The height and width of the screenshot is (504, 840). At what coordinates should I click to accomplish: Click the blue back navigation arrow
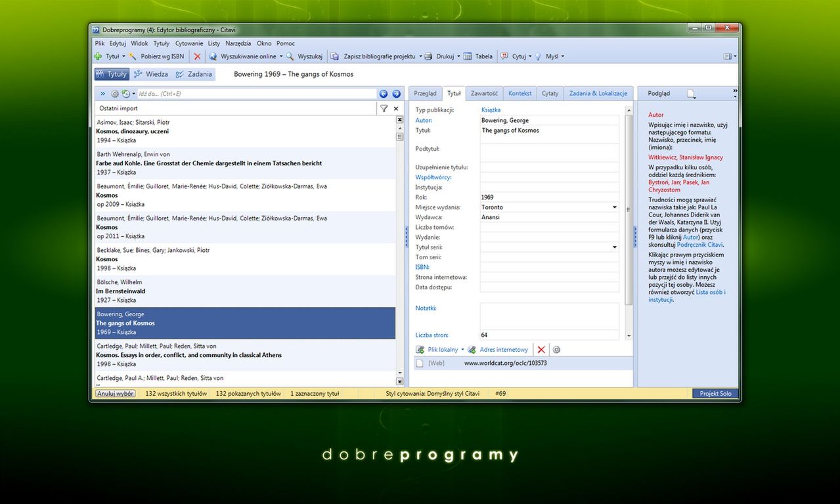pos(384,94)
